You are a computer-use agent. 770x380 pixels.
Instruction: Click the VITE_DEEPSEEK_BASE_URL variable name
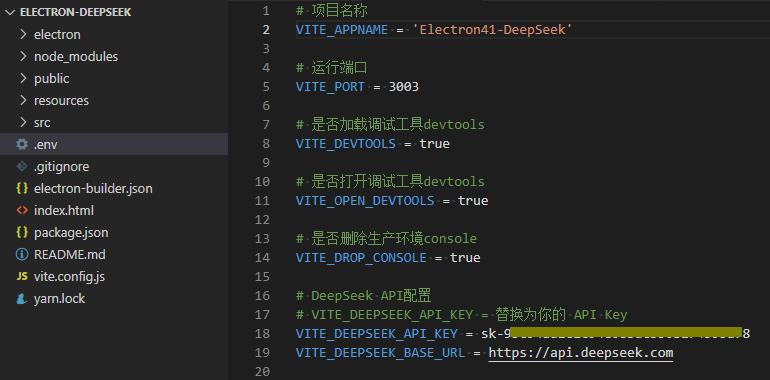(381, 353)
